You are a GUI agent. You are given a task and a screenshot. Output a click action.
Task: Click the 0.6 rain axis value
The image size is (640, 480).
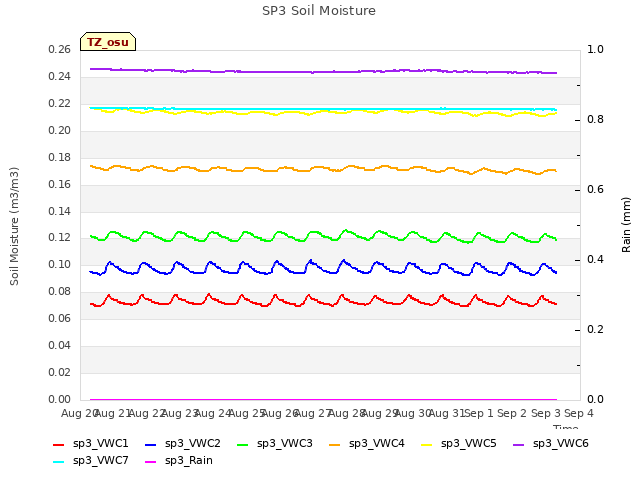[595, 189]
